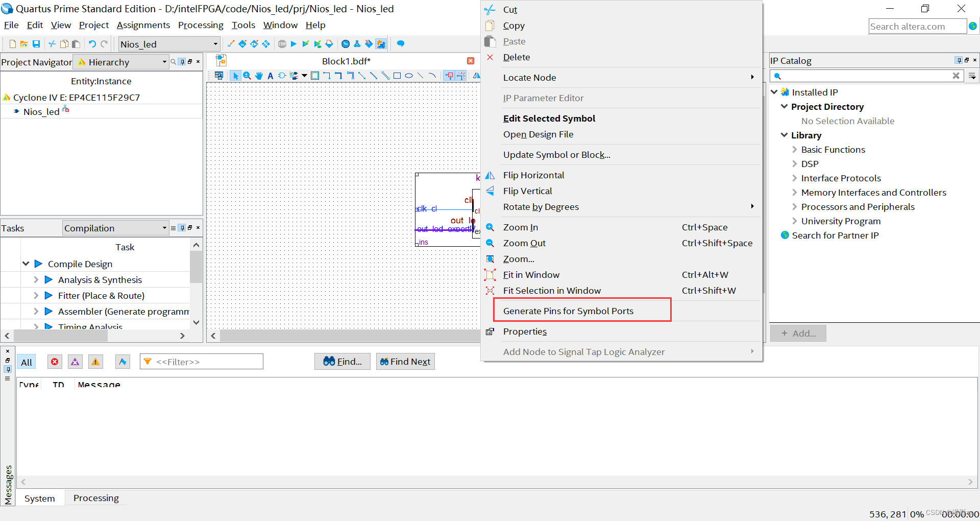This screenshot has width=980, height=521.
Task: Click the Search altera.com field
Action: pyautogui.click(x=917, y=27)
